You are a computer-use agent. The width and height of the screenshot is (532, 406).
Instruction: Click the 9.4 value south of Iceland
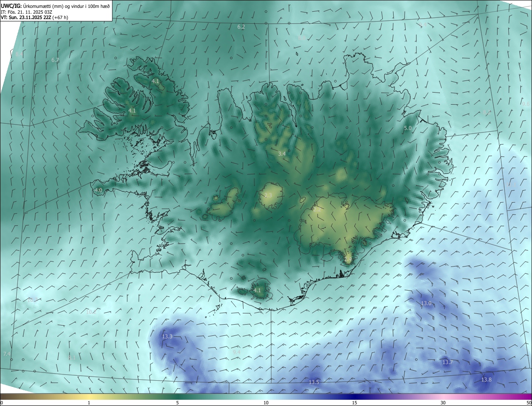[236, 352]
